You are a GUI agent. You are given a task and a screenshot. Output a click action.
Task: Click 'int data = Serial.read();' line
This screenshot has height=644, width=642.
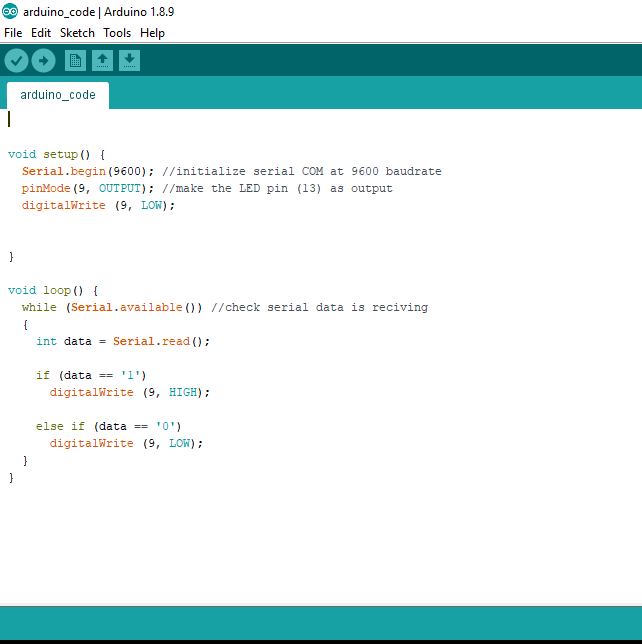[123, 342]
